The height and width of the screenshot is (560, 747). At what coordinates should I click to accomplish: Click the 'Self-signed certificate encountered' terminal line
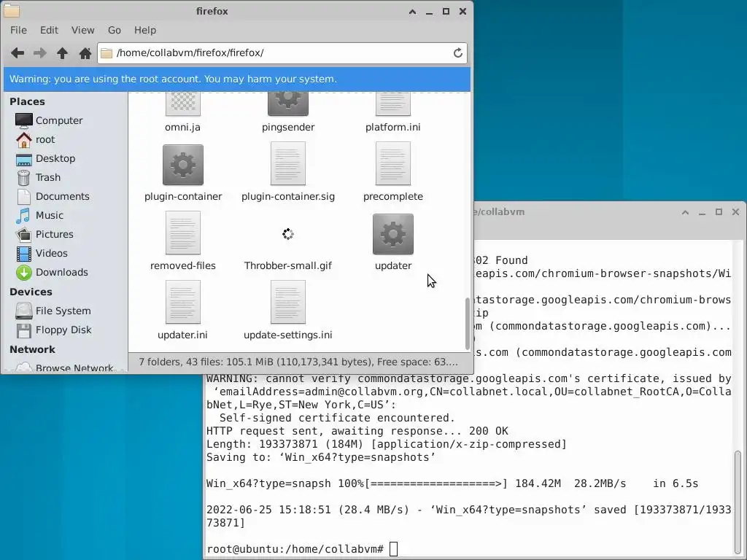click(x=337, y=418)
